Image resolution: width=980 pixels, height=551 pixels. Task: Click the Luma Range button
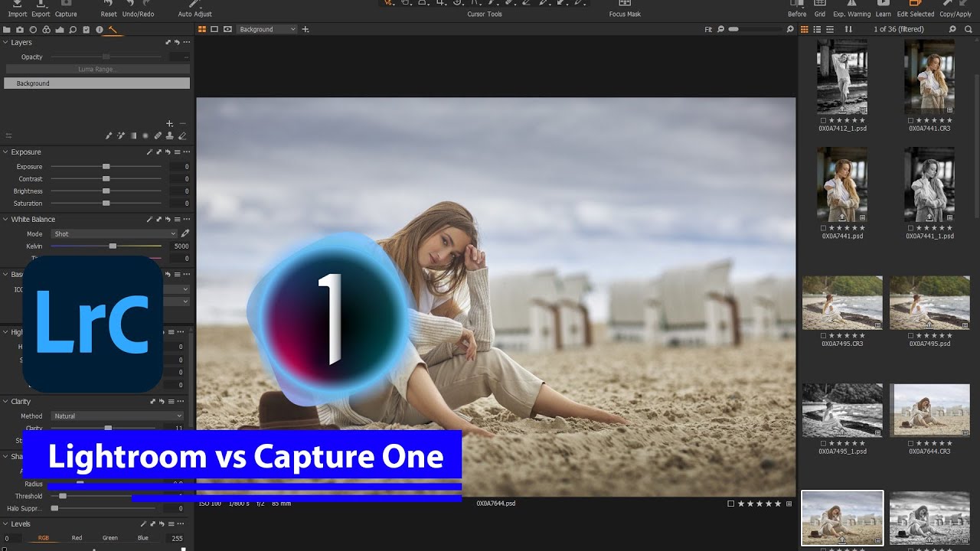pos(97,69)
